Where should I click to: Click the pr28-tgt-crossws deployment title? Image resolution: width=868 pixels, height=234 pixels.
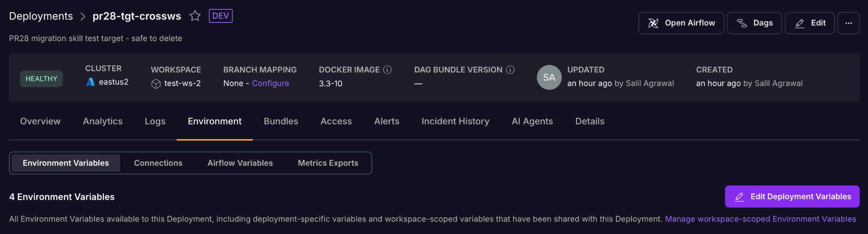point(136,16)
